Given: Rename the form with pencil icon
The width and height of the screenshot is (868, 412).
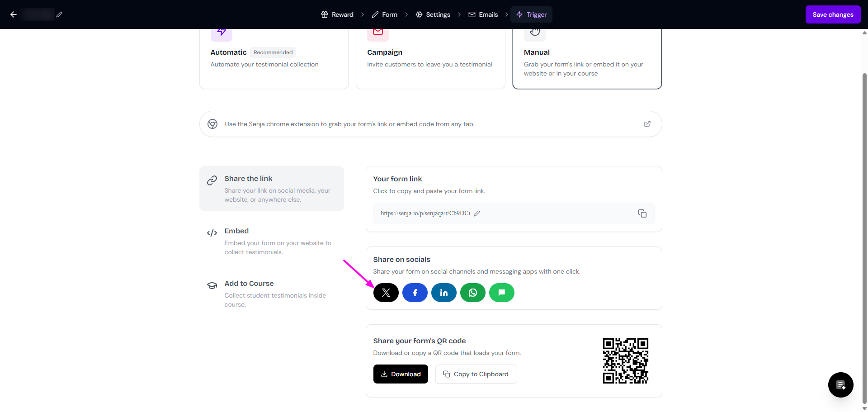Looking at the screenshot, I should tap(59, 14).
